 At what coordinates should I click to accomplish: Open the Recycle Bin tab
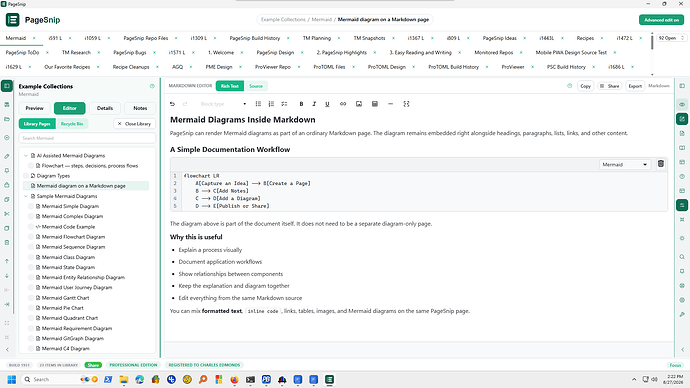[72, 124]
